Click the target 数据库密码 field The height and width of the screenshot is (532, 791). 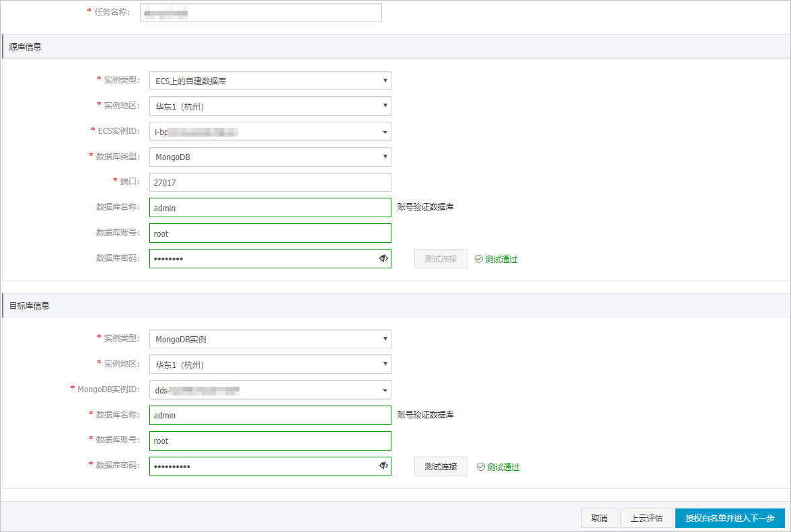pos(270,466)
